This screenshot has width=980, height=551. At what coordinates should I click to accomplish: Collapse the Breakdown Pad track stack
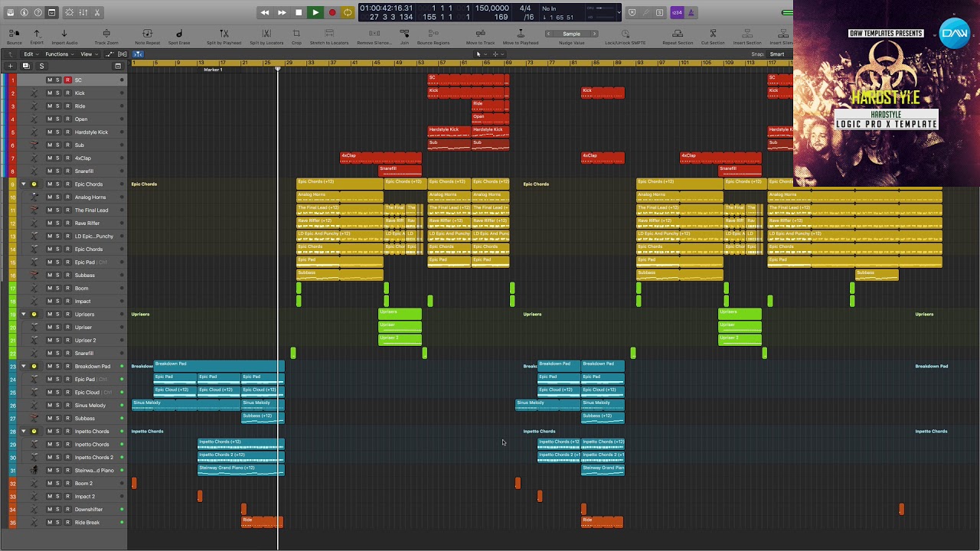click(23, 367)
